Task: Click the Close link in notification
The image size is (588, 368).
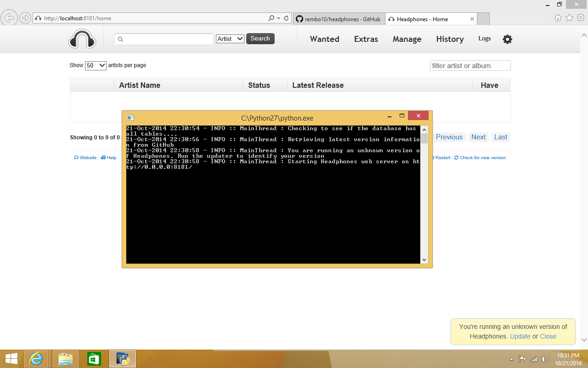Action: (548, 336)
